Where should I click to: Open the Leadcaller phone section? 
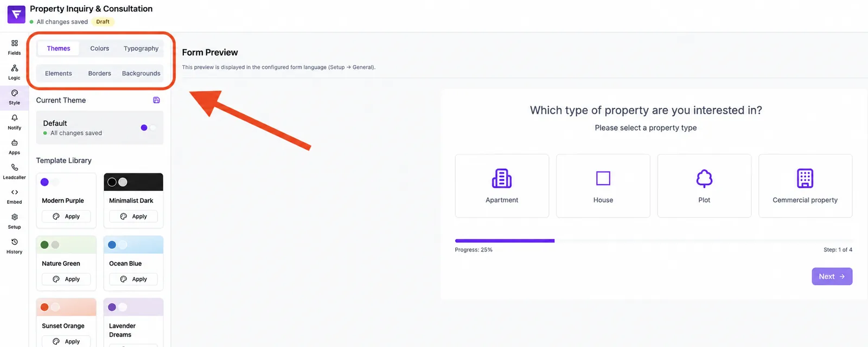pyautogui.click(x=14, y=172)
